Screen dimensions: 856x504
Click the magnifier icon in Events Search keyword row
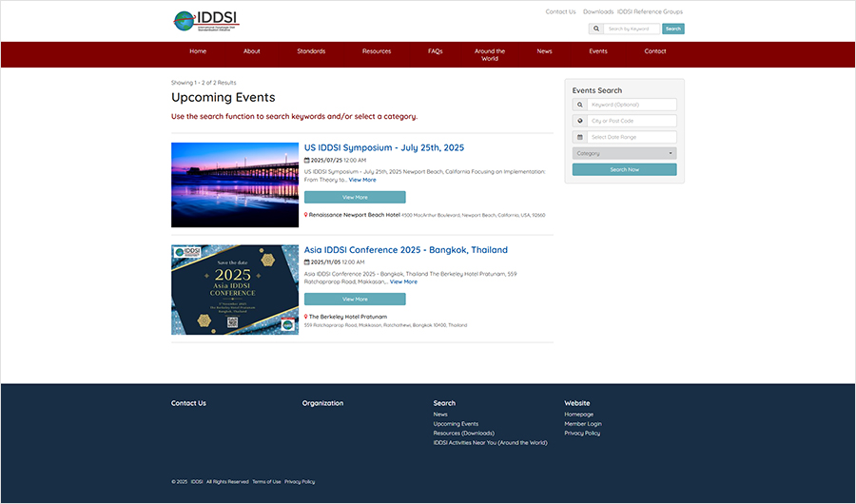pyautogui.click(x=580, y=105)
